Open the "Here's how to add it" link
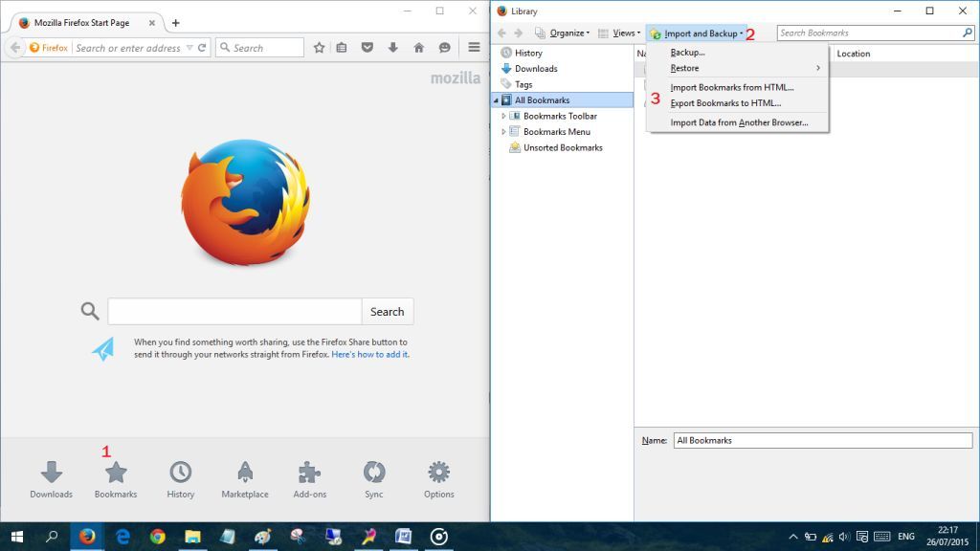This screenshot has width=980, height=551. click(370, 354)
